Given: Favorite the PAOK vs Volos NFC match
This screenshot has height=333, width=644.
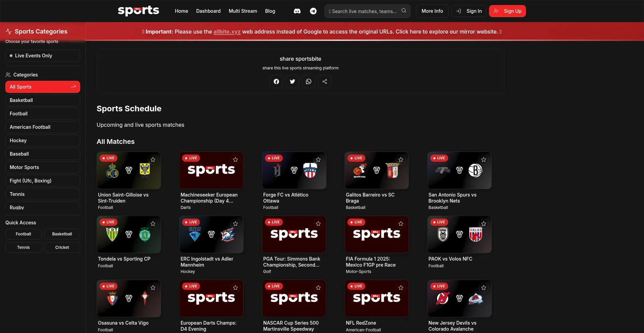Looking at the screenshot, I should point(483,224).
